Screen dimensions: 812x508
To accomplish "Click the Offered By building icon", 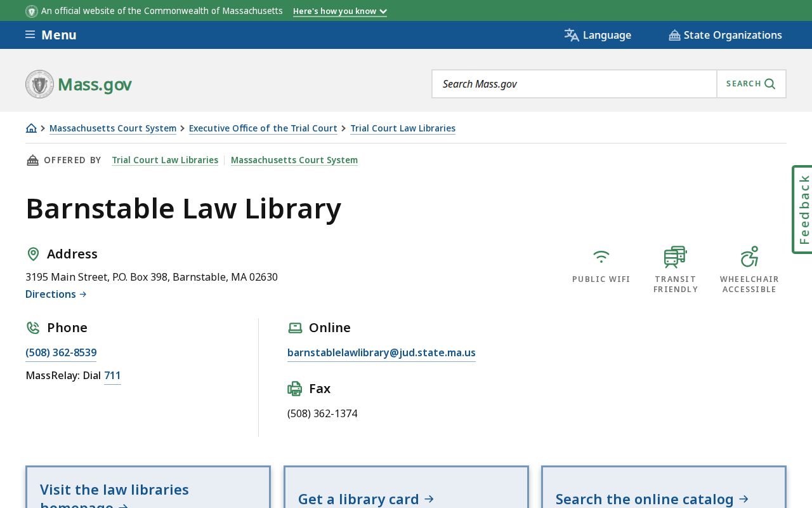I will tap(32, 160).
